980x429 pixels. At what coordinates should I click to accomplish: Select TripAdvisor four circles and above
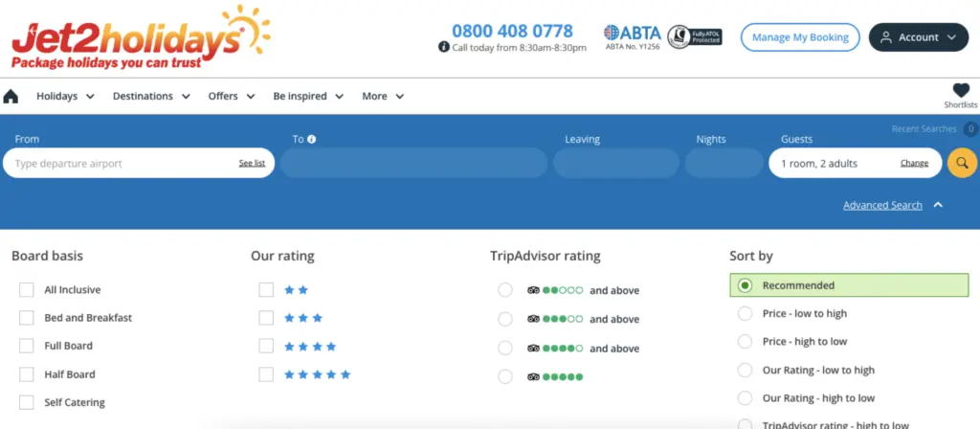[505, 349]
